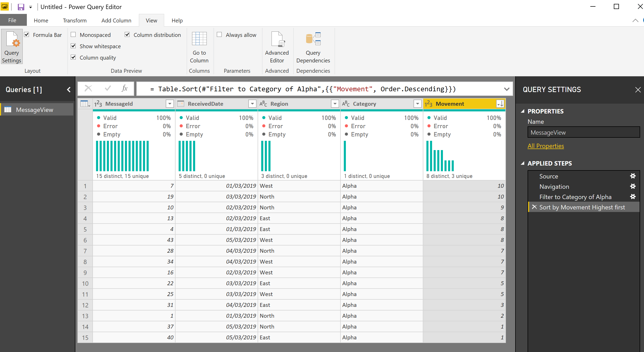Open Region column filter dropdown
The image size is (644, 352).
pyautogui.click(x=335, y=104)
